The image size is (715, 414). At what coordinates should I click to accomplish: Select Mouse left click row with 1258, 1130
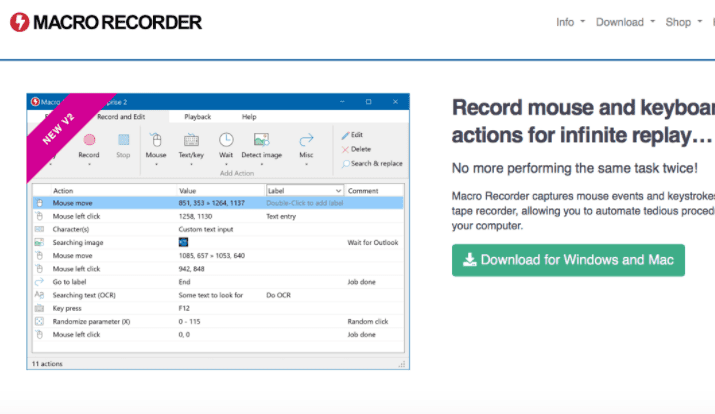pyautogui.click(x=218, y=216)
